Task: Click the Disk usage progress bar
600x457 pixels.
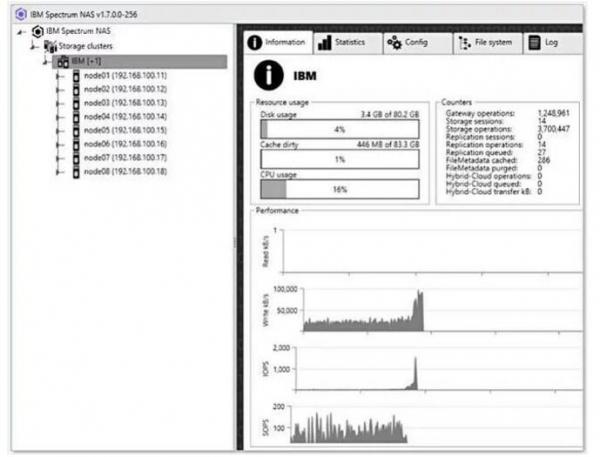Action: tap(339, 129)
